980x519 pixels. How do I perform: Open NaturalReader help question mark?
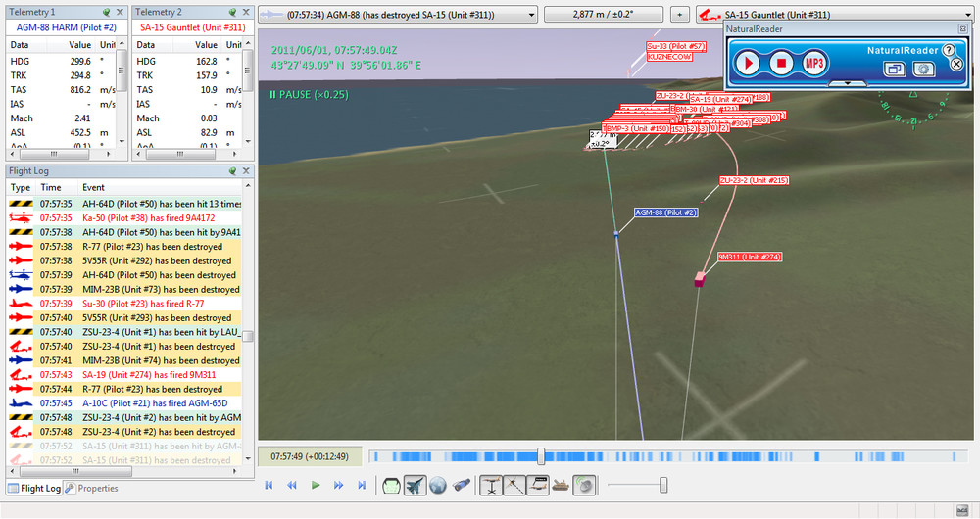[x=948, y=50]
